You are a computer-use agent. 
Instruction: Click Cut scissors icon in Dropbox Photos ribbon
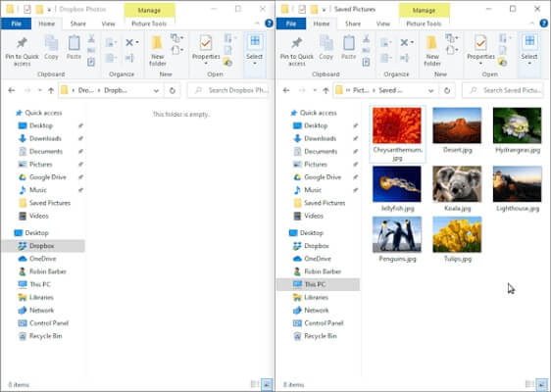(91, 38)
